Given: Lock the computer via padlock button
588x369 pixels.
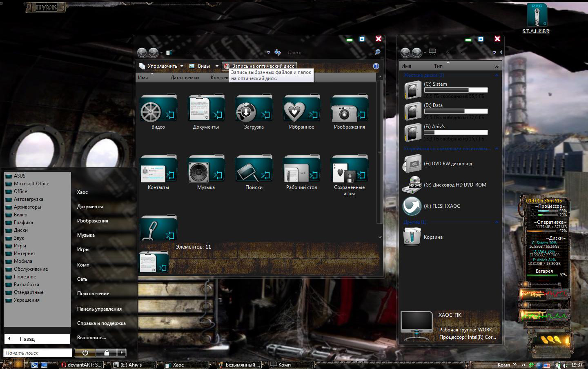Looking at the screenshot, I should (107, 353).
